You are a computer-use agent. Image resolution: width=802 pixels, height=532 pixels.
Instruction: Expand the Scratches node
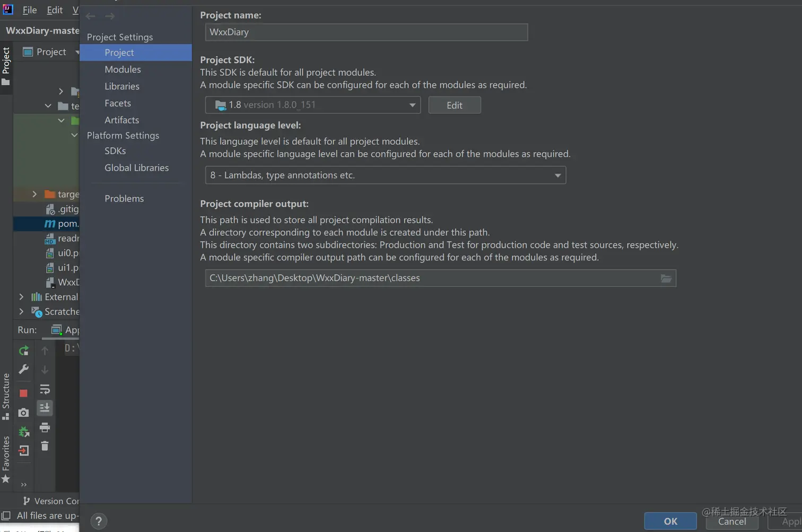click(x=21, y=311)
